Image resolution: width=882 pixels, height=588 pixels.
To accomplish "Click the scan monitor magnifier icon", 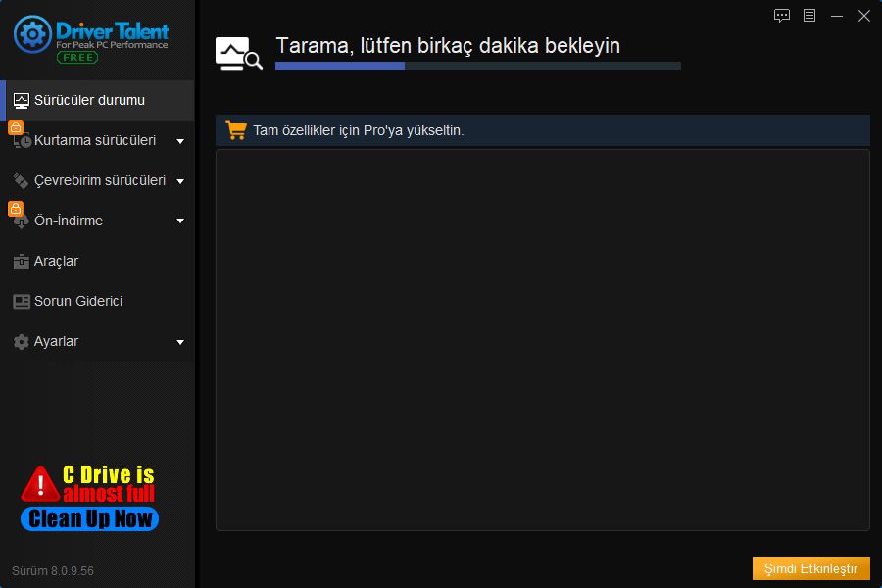I will click(239, 54).
